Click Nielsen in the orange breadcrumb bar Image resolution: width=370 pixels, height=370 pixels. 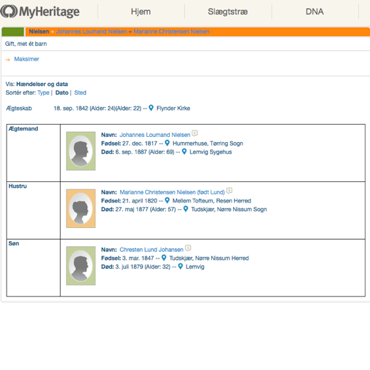click(x=39, y=32)
